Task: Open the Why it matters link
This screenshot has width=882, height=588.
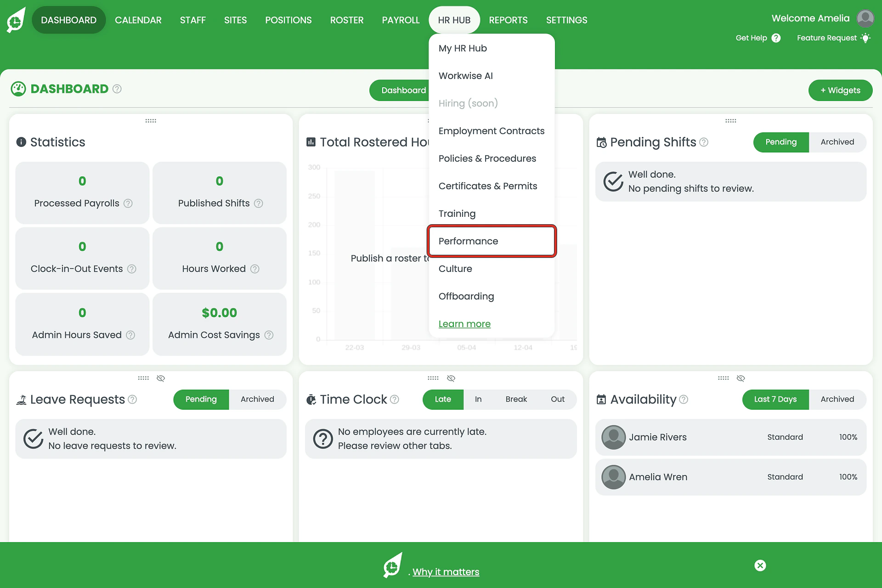Action: click(x=446, y=572)
